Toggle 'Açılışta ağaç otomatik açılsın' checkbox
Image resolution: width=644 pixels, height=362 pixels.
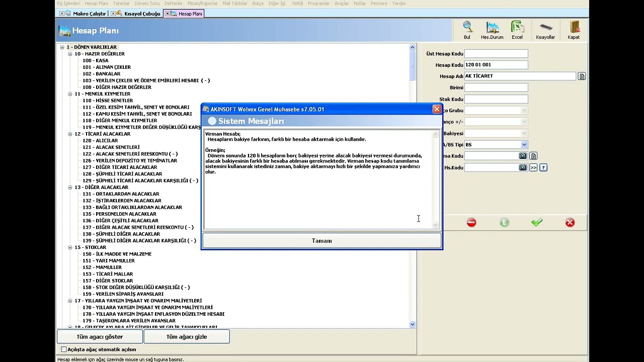pos(64,349)
